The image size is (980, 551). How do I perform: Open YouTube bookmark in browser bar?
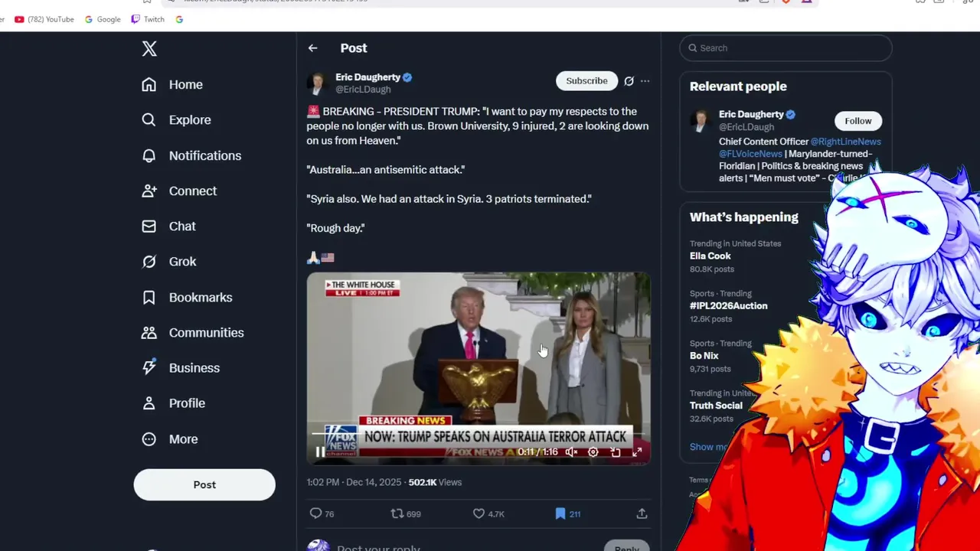(44, 19)
